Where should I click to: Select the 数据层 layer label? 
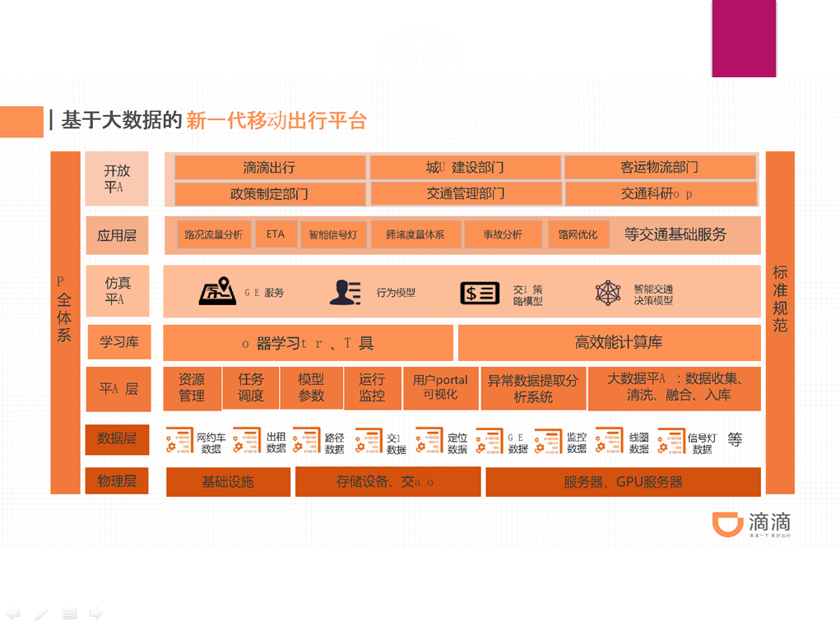(x=117, y=439)
